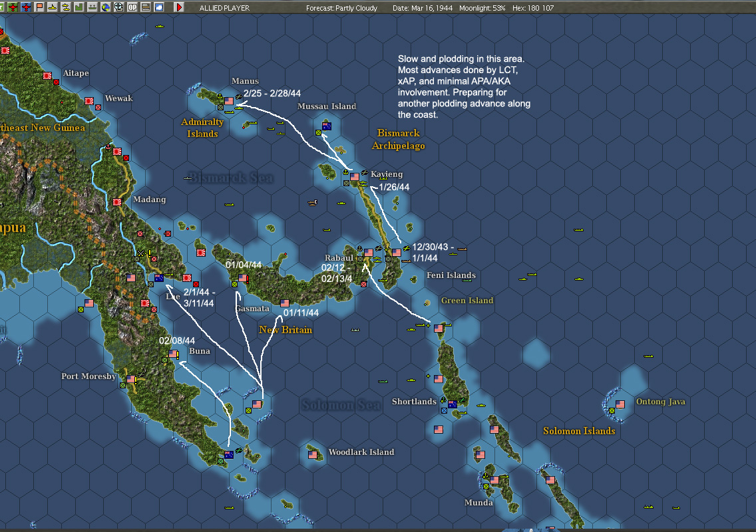Select the Japanese flag base at Aitape
Viewport: 756px width, 532px height.
[x=47, y=76]
